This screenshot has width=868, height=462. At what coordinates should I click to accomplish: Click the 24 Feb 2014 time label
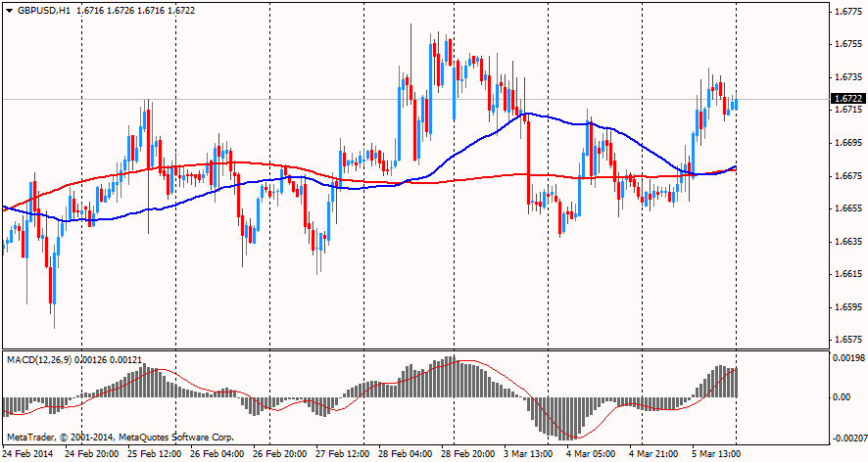coord(28,454)
